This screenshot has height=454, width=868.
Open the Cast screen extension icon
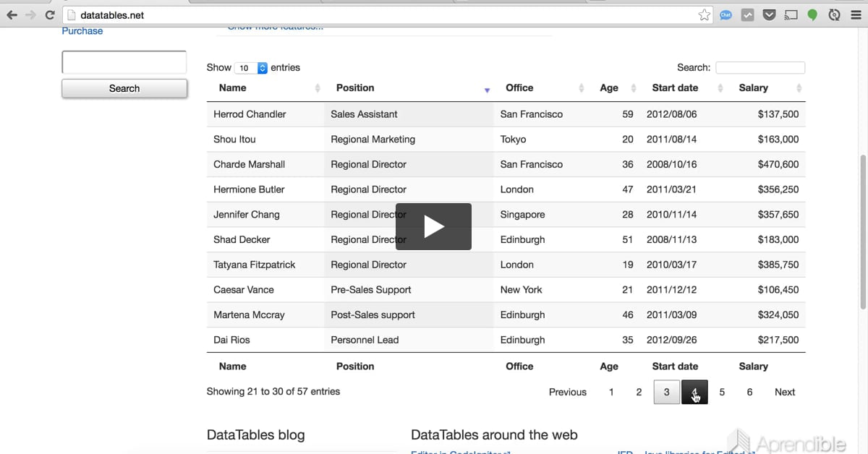(x=791, y=14)
